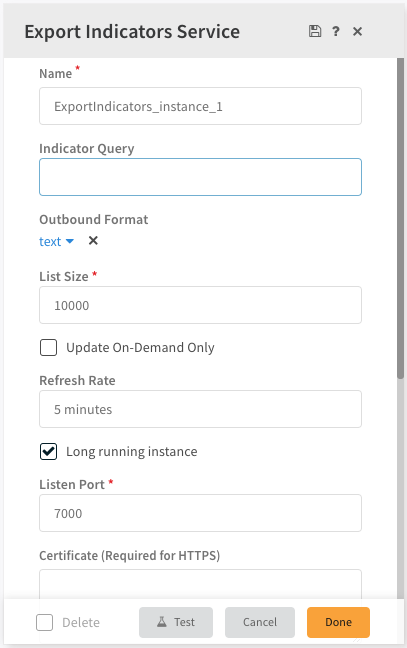Click the Test button label

184,622
